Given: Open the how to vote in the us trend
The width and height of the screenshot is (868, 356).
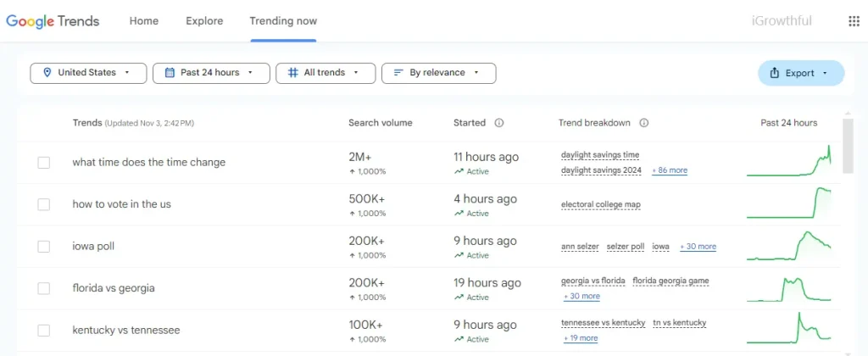Looking at the screenshot, I should [122, 204].
